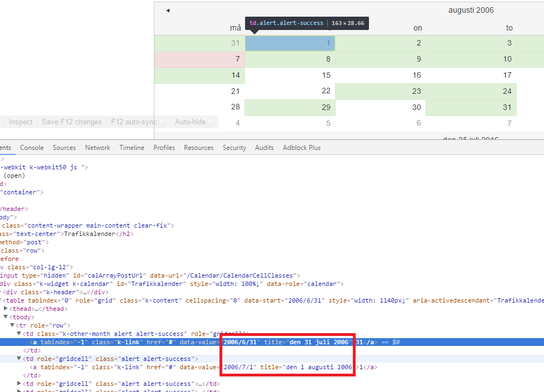Open the Sources tab
Viewport: 544px width, 392px height.
64,148
